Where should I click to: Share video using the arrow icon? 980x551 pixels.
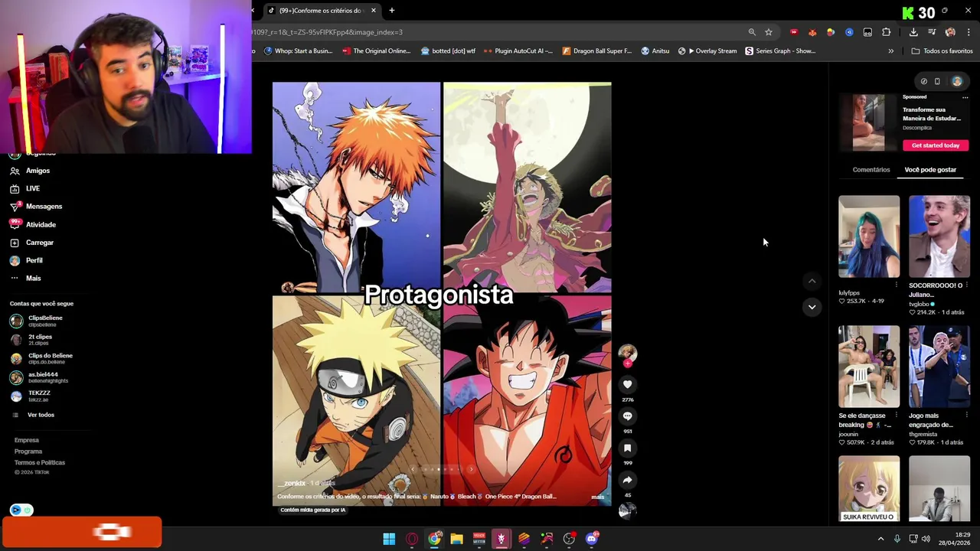click(x=627, y=480)
